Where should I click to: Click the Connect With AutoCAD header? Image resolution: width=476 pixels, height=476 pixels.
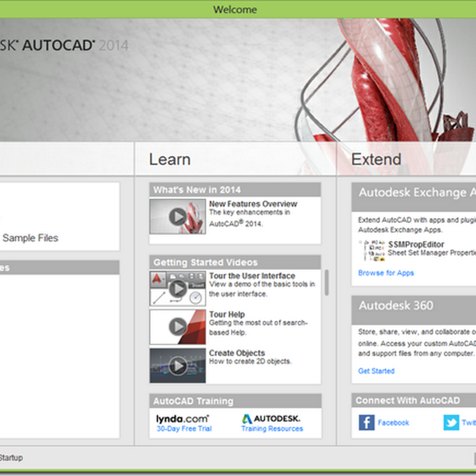414,400
